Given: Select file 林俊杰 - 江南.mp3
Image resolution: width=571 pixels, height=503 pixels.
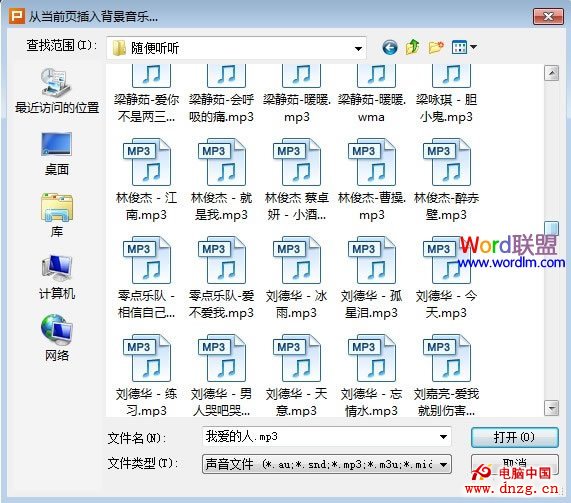Looking at the screenshot, I should [147, 180].
